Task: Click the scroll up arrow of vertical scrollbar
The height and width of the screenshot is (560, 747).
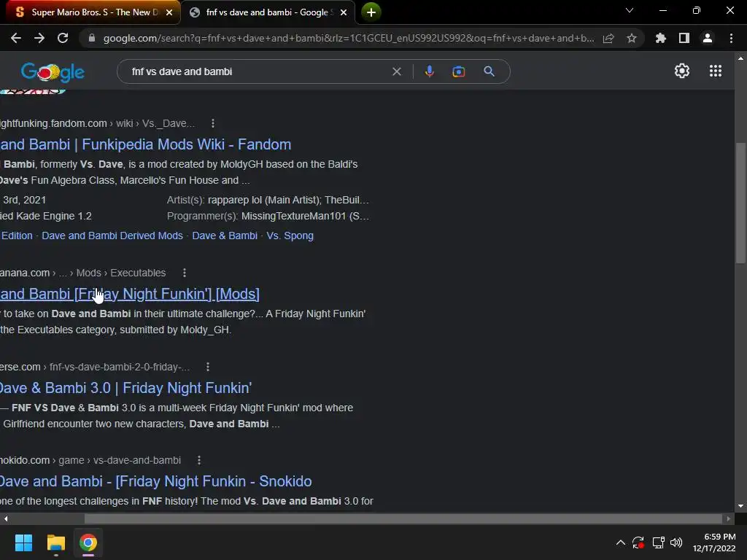Action: (x=740, y=58)
